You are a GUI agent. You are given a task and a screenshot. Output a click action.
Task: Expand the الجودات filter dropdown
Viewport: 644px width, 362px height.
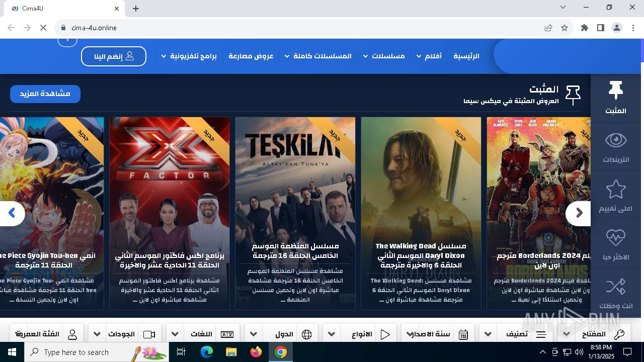click(x=97, y=334)
